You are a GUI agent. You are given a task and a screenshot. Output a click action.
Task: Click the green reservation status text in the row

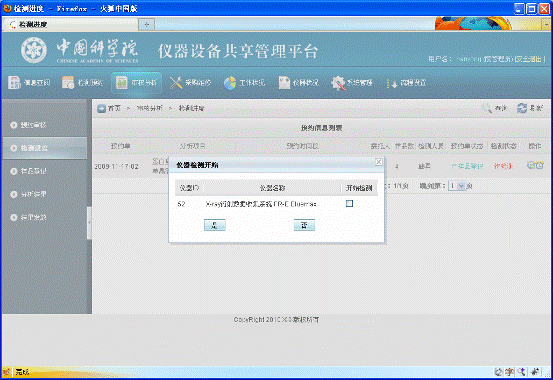pyautogui.click(x=467, y=166)
